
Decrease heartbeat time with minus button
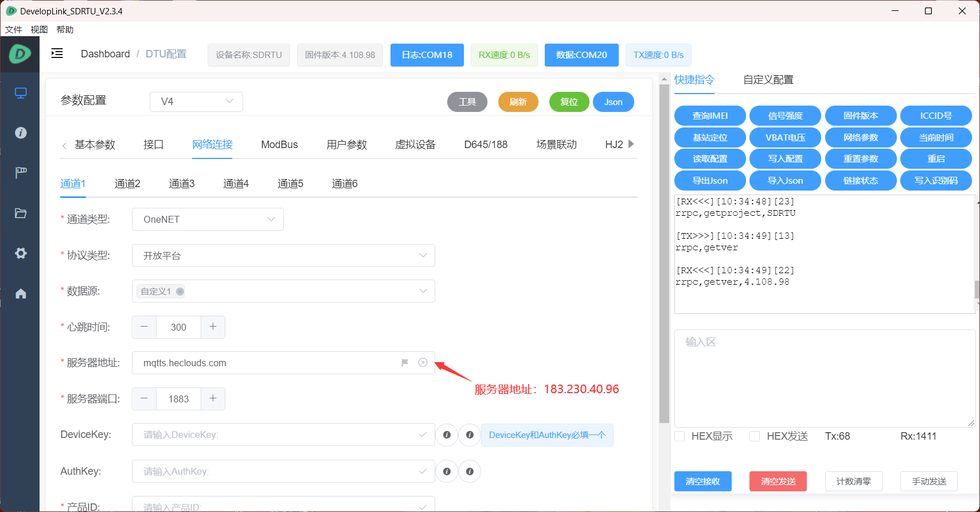tap(145, 327)
